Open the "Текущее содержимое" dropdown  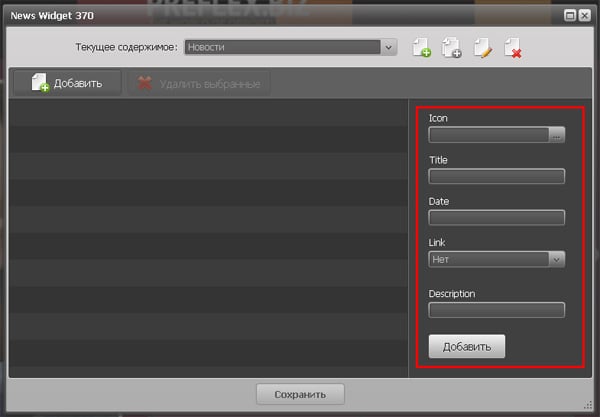pyautogui.click(x=290, y=47)
